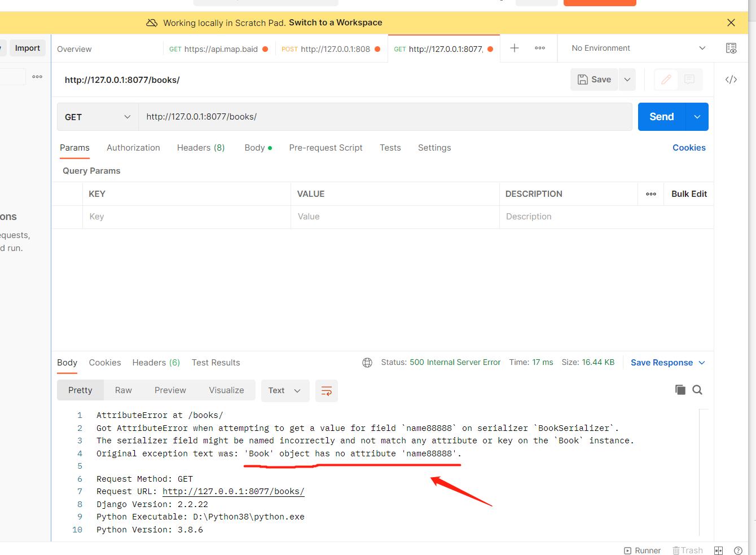
Task: Open the Cookies link
Action: point(689,148)
